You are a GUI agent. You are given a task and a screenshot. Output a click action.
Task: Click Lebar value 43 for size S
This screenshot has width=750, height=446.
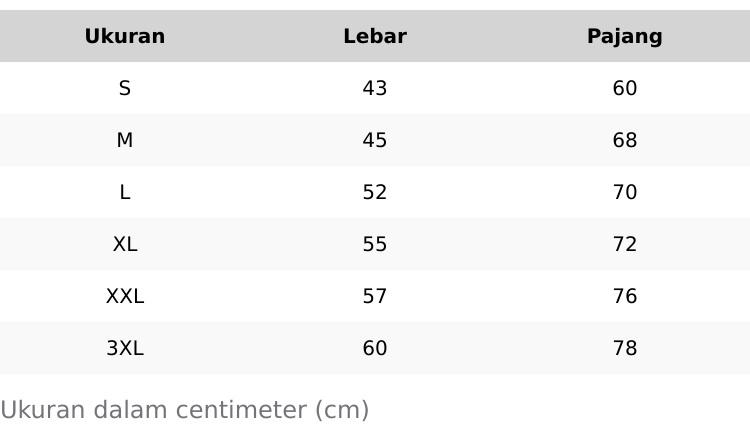[375, 88]
